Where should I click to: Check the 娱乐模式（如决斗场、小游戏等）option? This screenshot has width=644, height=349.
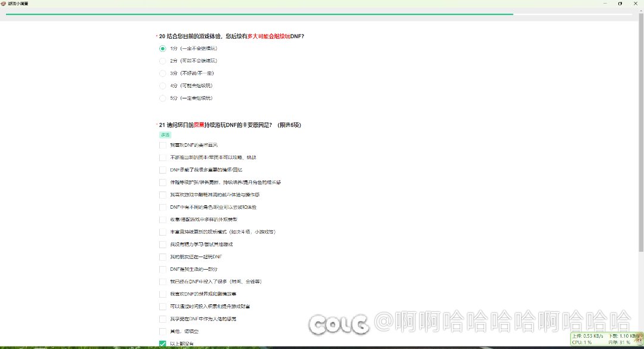tap(163, 232)
